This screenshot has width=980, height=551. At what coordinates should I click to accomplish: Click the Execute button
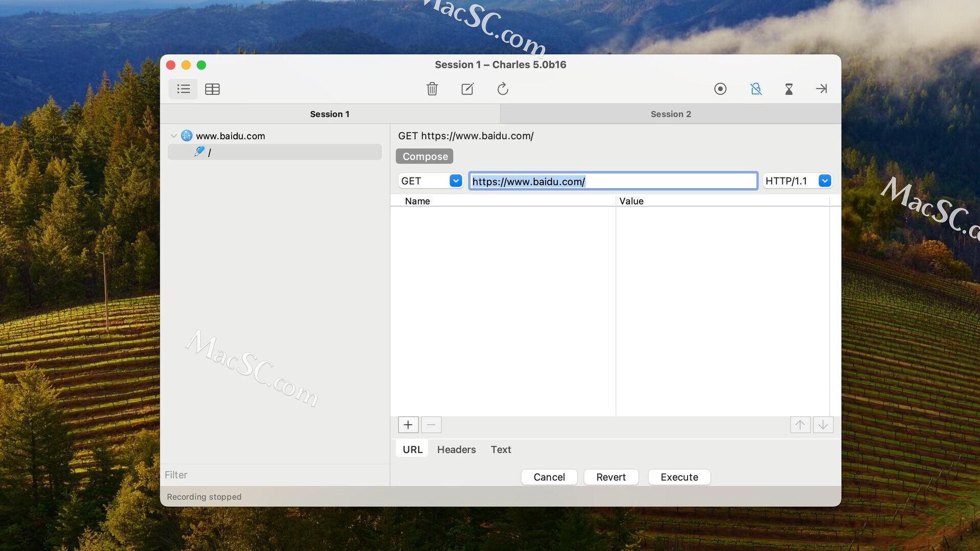pyautogui.click(x=679, y=477)
